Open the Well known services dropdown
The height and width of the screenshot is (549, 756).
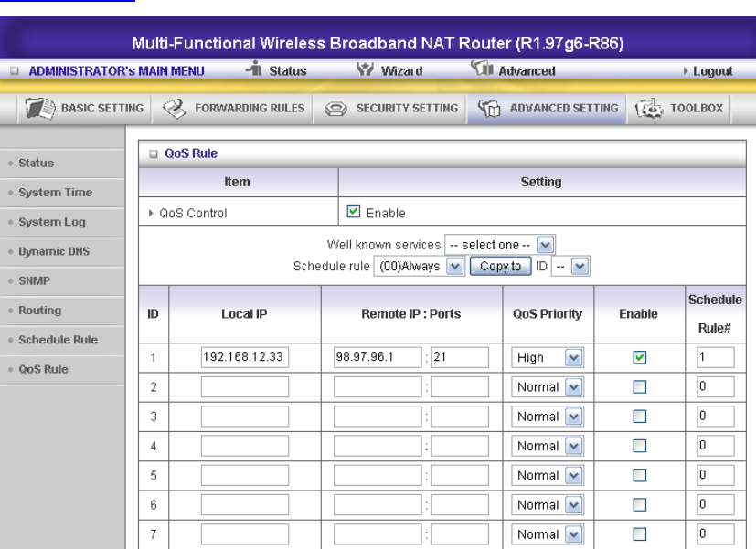pyautogui.click(x=500, y=245)
